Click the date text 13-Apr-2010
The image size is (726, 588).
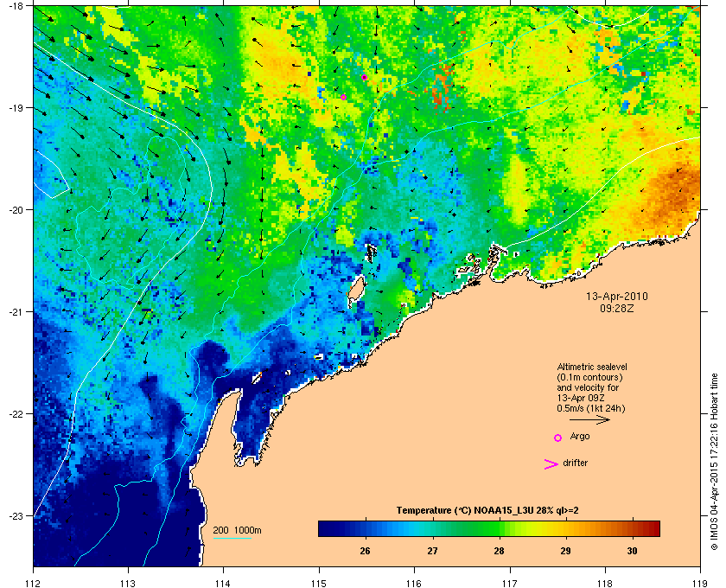617,296
